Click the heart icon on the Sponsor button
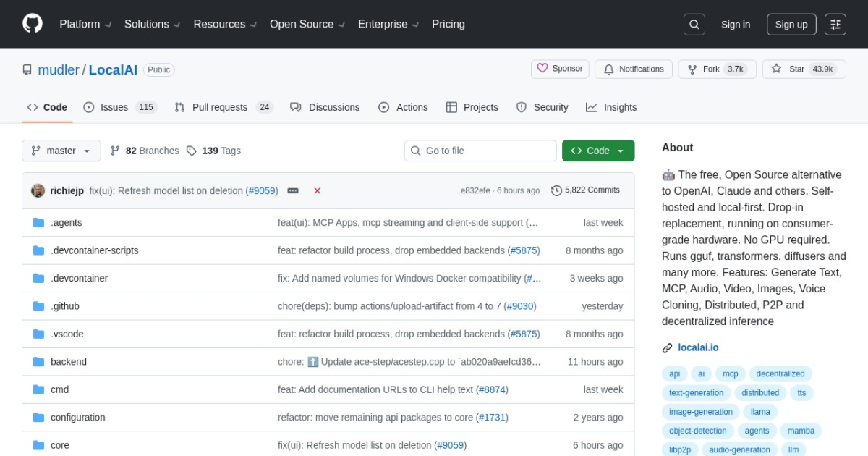The width and height of the screenshot is (868, 456). point(543,68)
